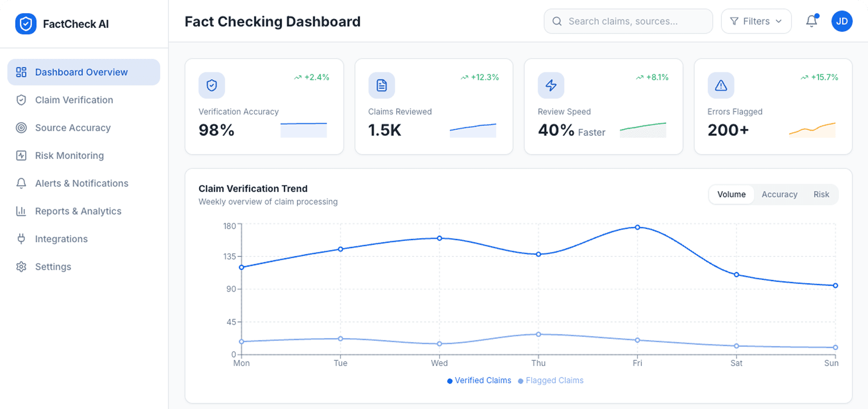The height and width of the screenshot is (409, 868).
Task: Click the Reports & Analytics bar chart icon
Action: [x=21, y=211]
